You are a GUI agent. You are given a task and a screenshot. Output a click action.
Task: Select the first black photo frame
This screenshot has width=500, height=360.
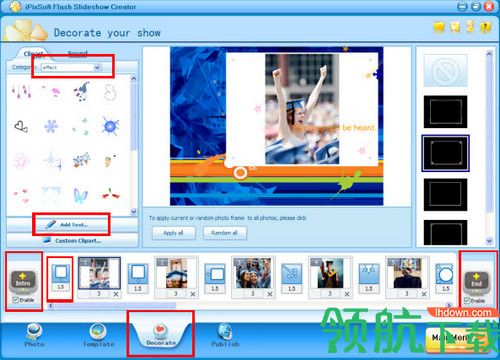[x=445, y=112]
